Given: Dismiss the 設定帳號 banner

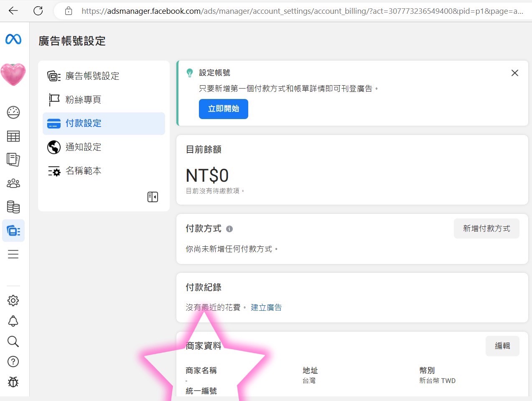Looking at the screenshot, I should click(515, 73).
